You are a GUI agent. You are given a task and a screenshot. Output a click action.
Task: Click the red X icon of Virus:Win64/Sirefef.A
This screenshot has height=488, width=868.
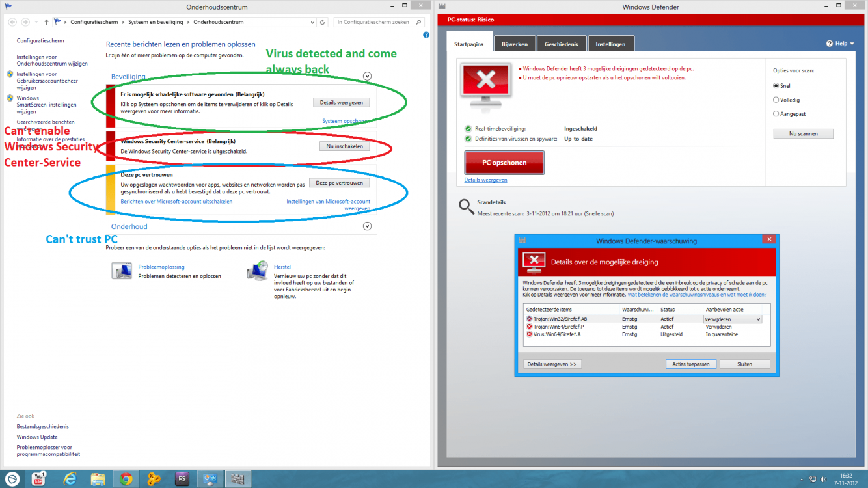[x=530, y=334]
